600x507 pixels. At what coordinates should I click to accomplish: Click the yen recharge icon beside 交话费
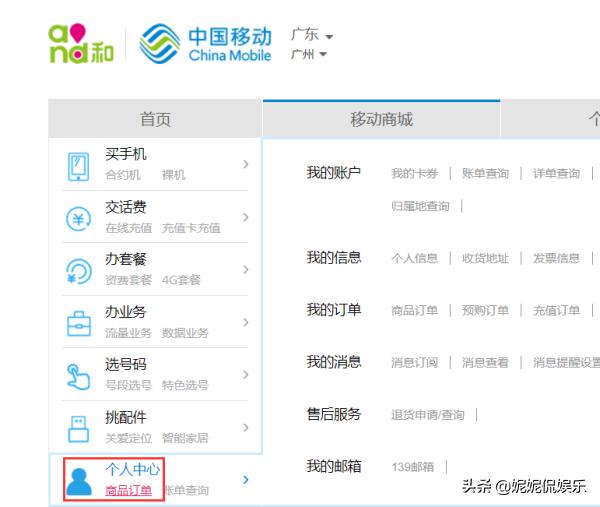[x=78, y=219]
